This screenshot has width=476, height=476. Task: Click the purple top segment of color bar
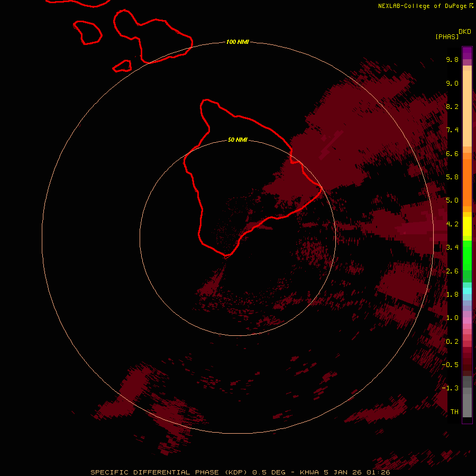467,53
